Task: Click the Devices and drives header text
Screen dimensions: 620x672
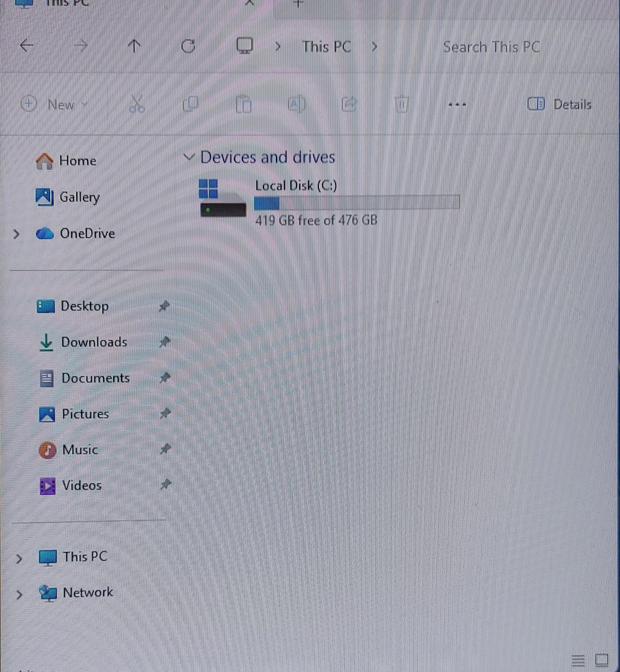Action: click(x=268, y=157)
